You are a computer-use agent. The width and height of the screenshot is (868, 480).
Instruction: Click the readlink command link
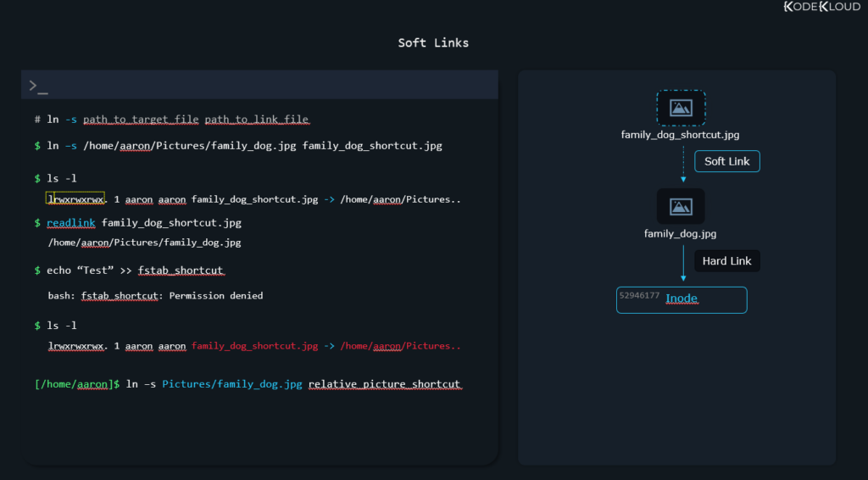(71, 222)
